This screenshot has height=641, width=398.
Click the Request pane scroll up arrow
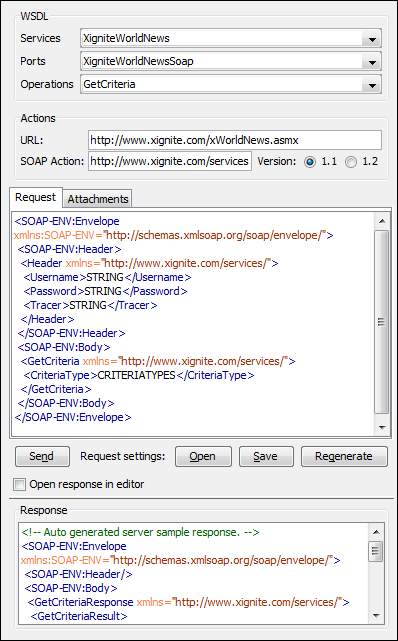(x=382, y=221)
